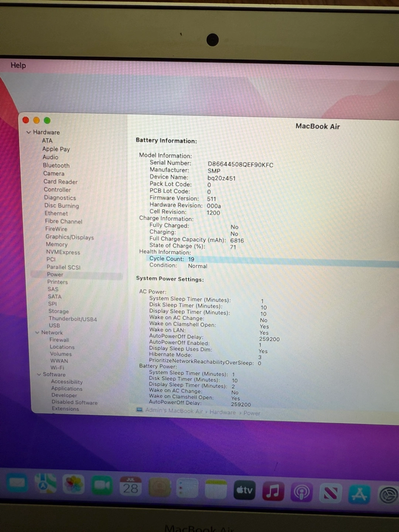The height and width of the screenshot is (532, 399).
Task: Select Diagnostics in the sidebar
Action: (x=60, y=198)
